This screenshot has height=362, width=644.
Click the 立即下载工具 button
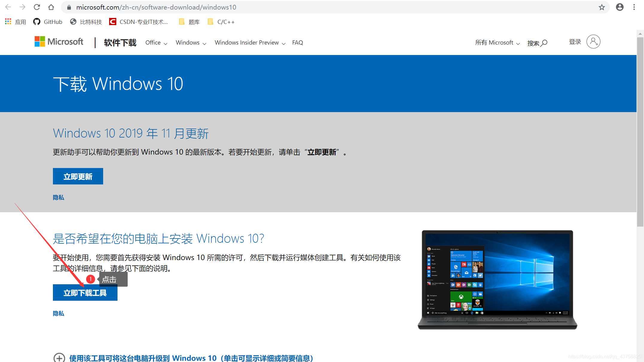(x=85, y=293)
